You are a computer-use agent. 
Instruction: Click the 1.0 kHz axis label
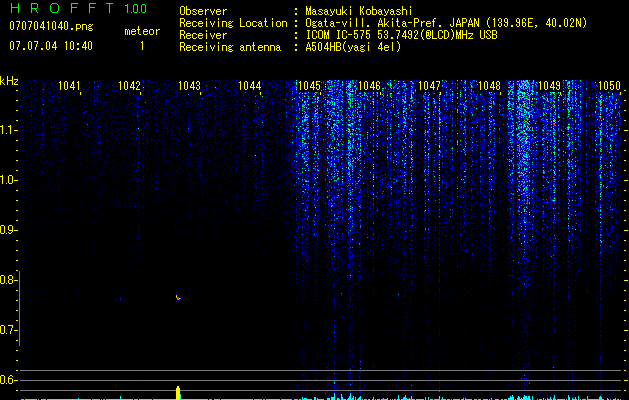click(7, 180)
